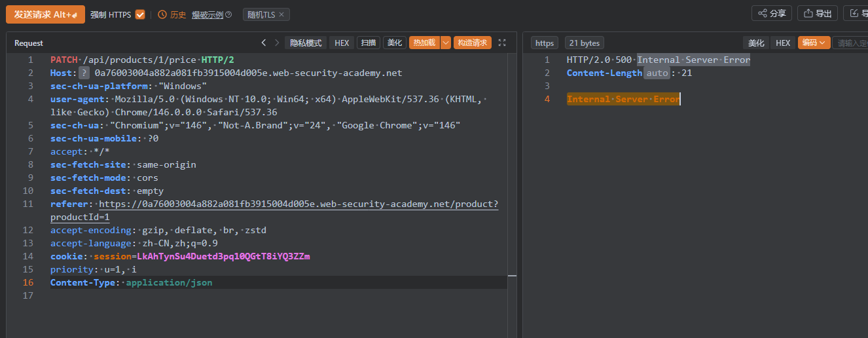Toggle HEX view in response panel
Screen dimensions: 868x338
point(783,43)
